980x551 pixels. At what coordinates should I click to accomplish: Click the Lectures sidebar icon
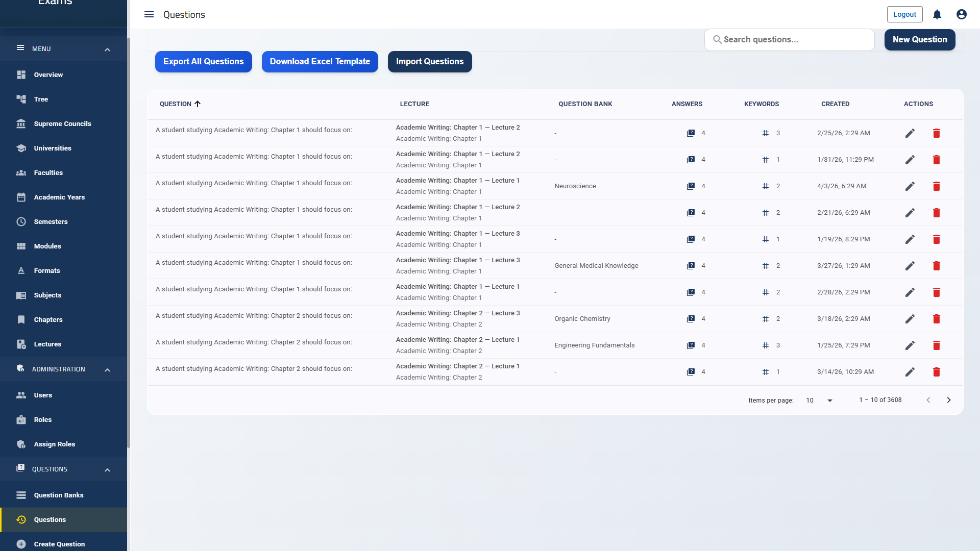tap(20, 344)
